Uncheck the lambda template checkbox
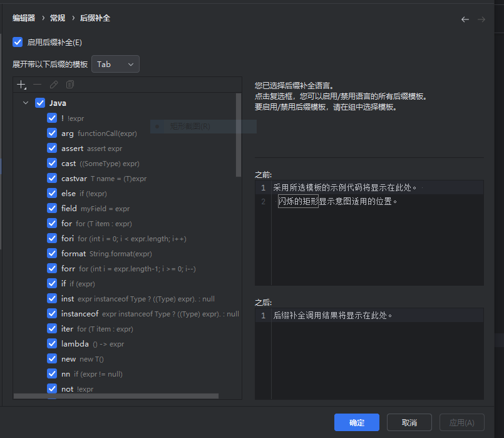The image size is (504, 438). (52, 344)
